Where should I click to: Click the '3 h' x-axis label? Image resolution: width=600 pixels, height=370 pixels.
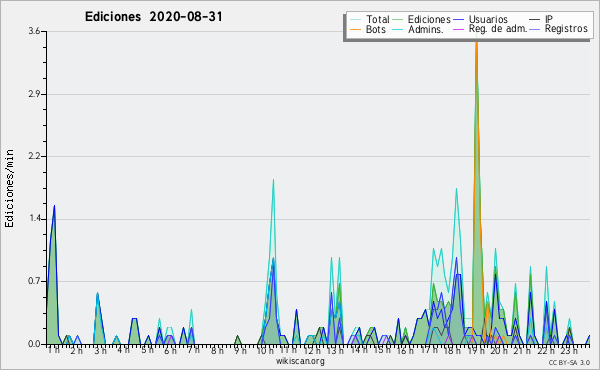[100, 350]
